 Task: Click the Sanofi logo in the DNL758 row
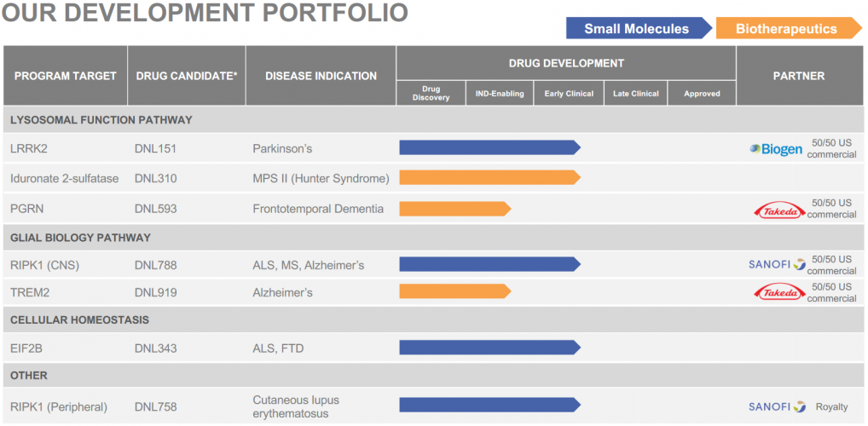click(x=777, y=406)
